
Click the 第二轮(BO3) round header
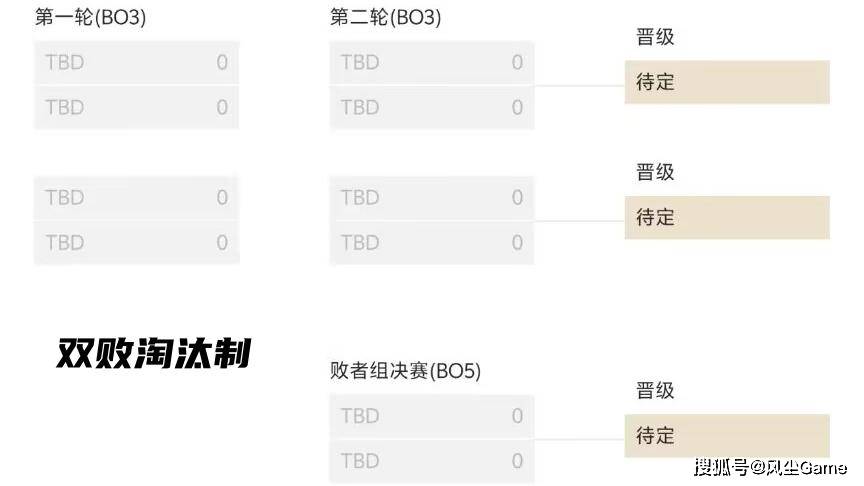pyautogui.click(x=385, y=18)
